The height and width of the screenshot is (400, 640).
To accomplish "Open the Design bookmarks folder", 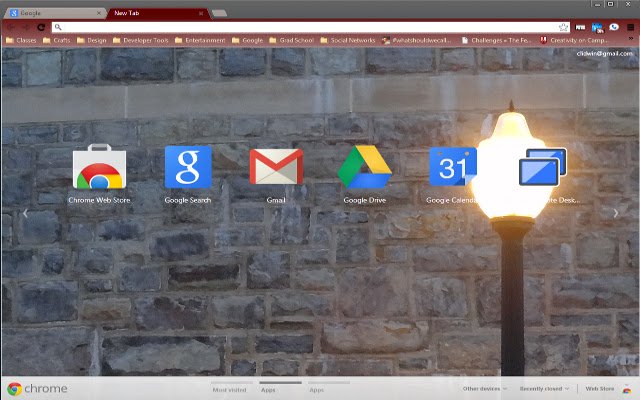I will point(92,40).
